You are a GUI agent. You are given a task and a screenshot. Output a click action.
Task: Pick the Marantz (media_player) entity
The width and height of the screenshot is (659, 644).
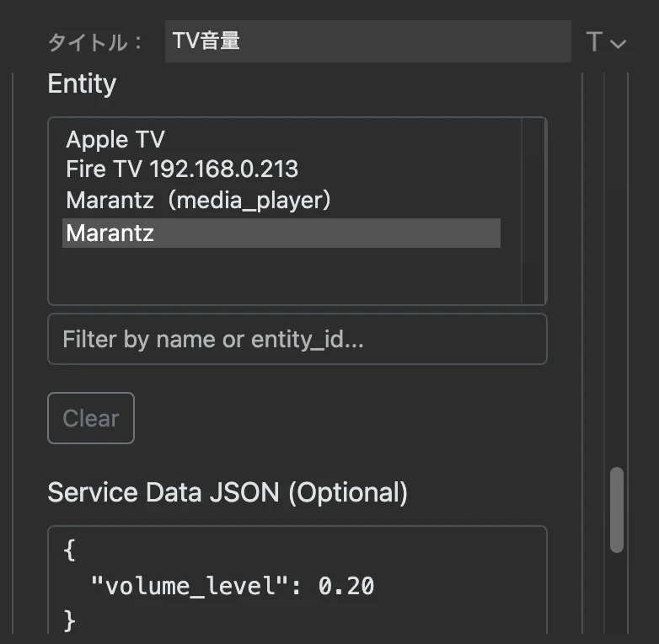tap(198, 201)
